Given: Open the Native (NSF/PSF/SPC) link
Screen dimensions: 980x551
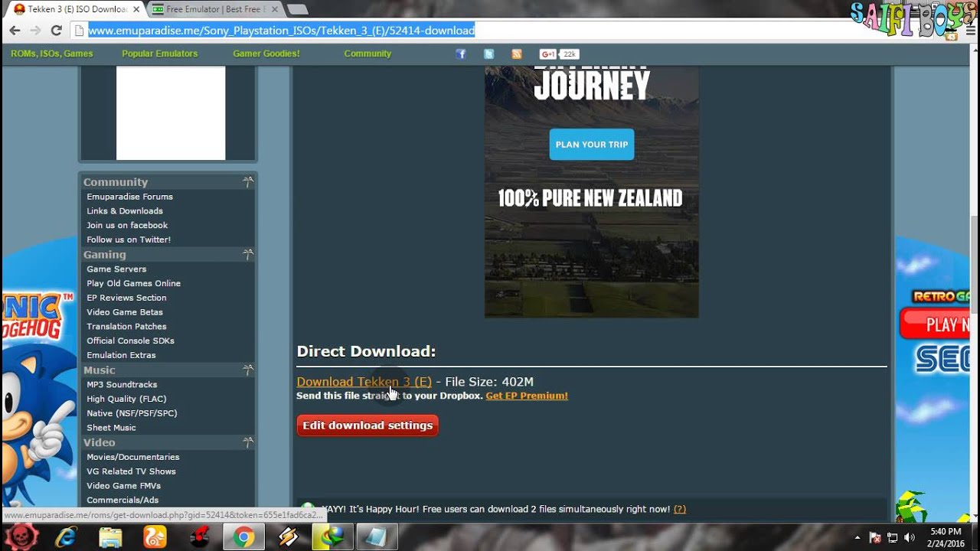Looking at the screenshot, I should [x=132, y=413].
